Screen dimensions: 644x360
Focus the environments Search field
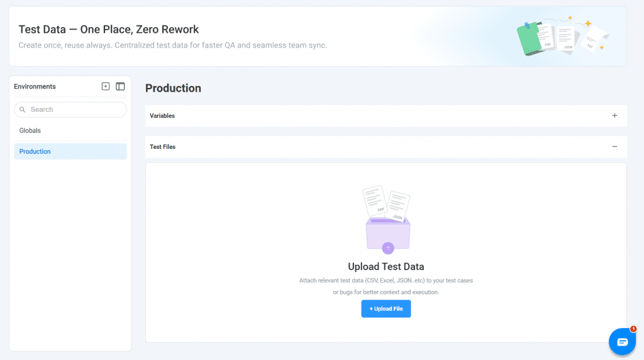pyautogui.click(x=75, y=109)
